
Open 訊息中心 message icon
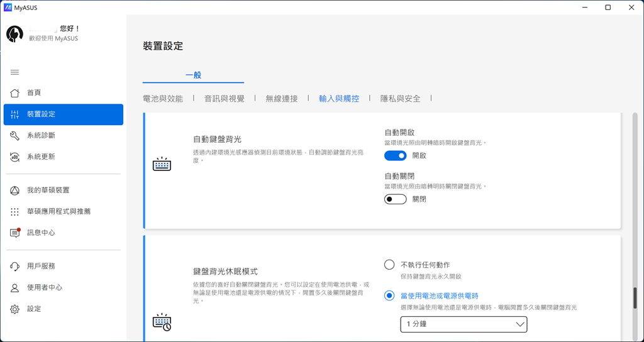pos(15,233)
